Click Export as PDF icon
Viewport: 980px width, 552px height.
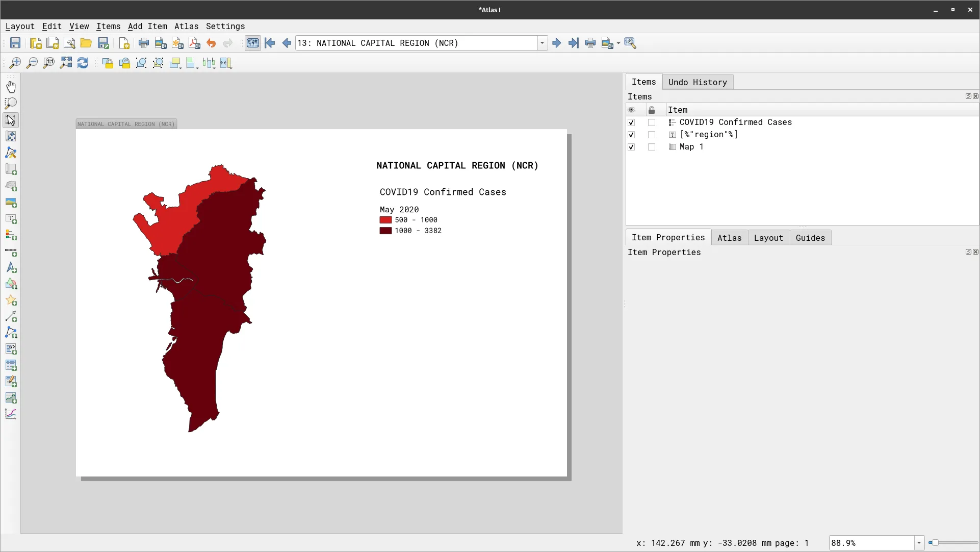pos(194,43)
